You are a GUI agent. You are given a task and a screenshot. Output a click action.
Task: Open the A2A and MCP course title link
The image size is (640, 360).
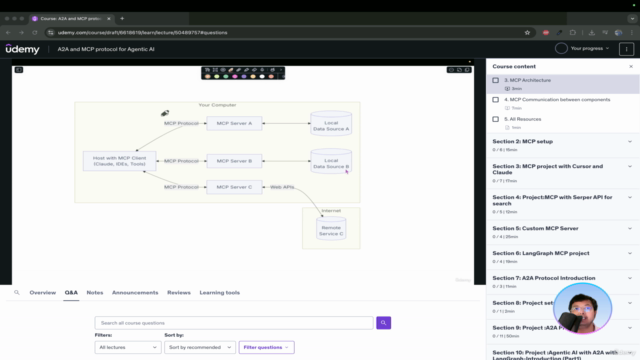[x=106, y=49]
